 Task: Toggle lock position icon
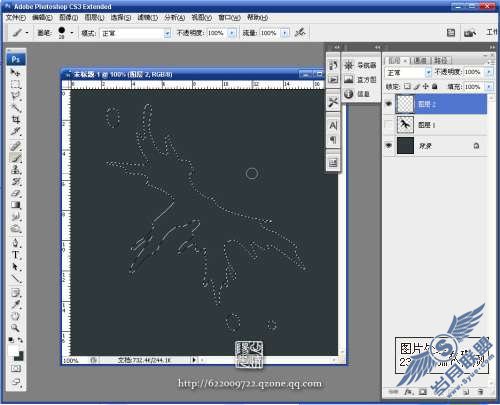pyautogui.click(x=426, y=86)
